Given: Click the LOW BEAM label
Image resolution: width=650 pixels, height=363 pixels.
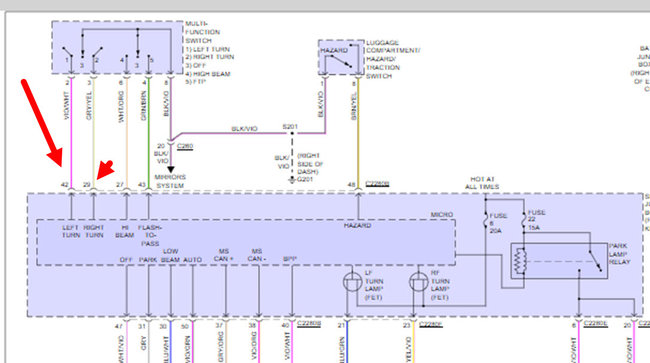Looking at the screenshot, I should tap(170, 256).
